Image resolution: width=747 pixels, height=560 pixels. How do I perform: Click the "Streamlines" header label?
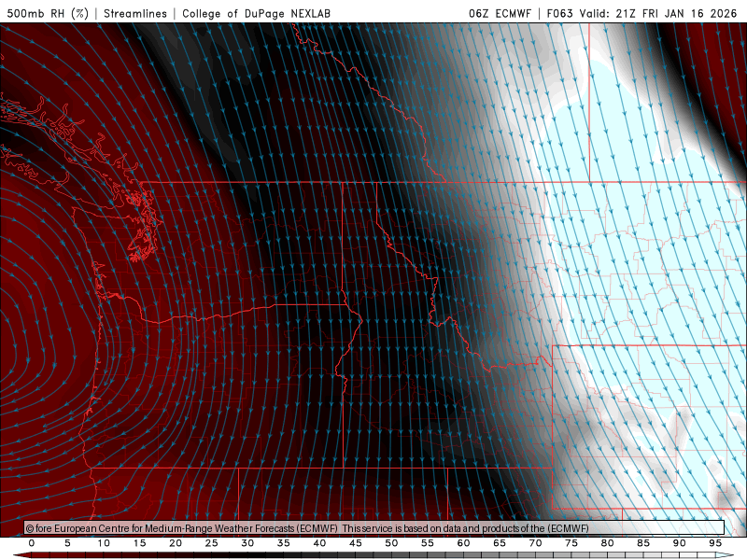(x=135, y=13)
